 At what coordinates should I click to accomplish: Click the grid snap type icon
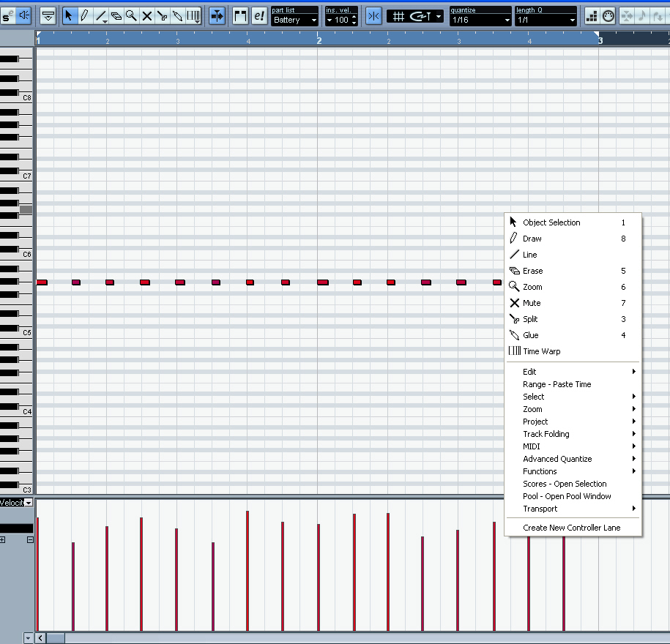tap(398, 16)
